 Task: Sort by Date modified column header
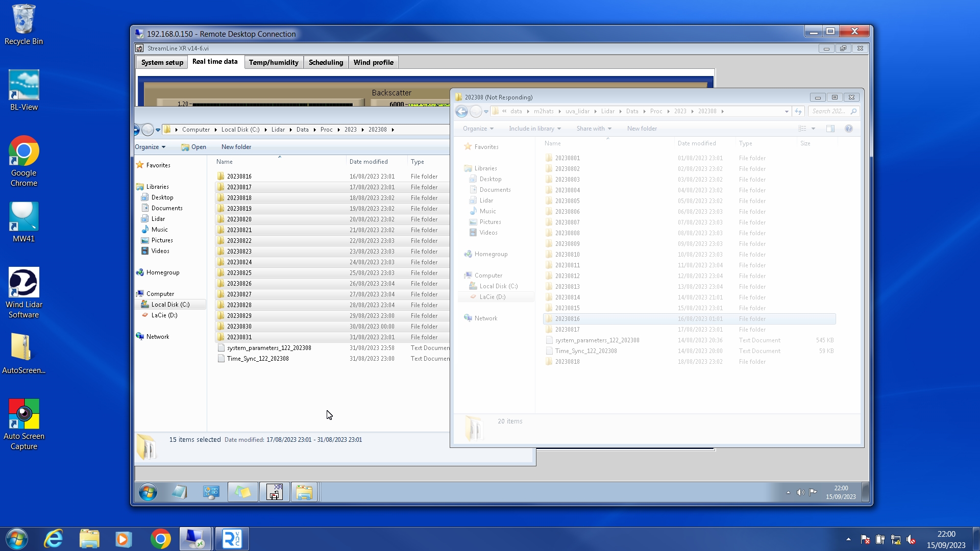pyautogui.click(x=369, y=162)
